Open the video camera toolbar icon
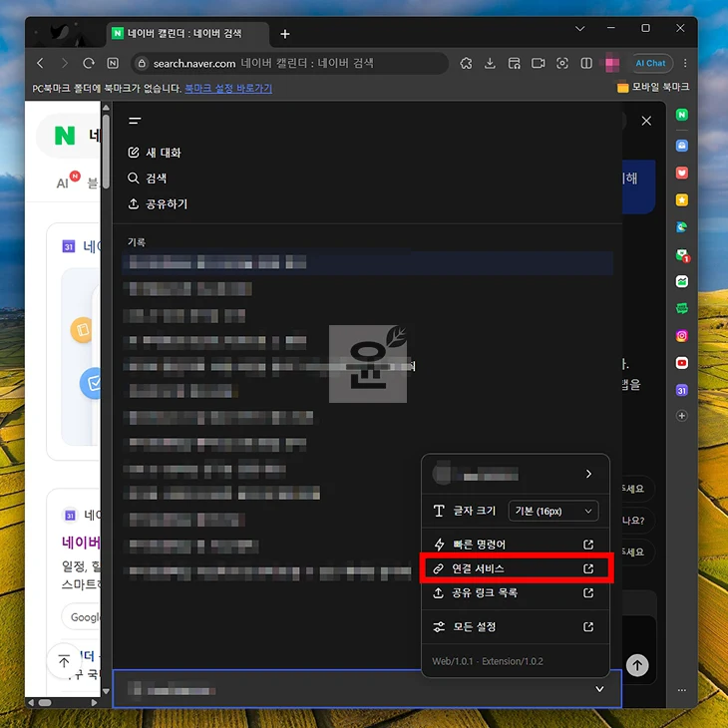This screenshot has height=728, width=728. 539,63
